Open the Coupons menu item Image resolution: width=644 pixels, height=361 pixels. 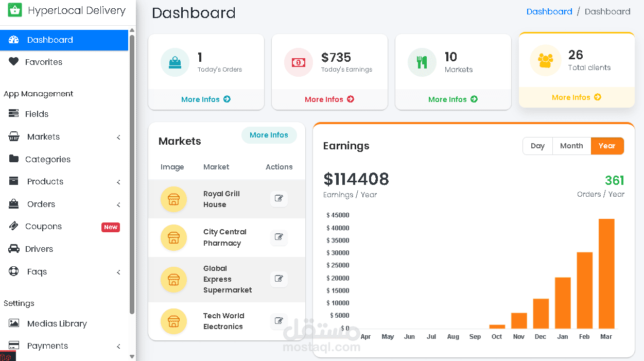(x=64, y=227)
